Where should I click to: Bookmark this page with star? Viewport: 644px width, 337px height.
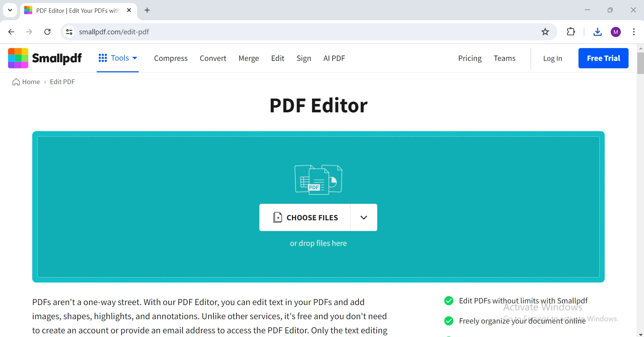545,32
